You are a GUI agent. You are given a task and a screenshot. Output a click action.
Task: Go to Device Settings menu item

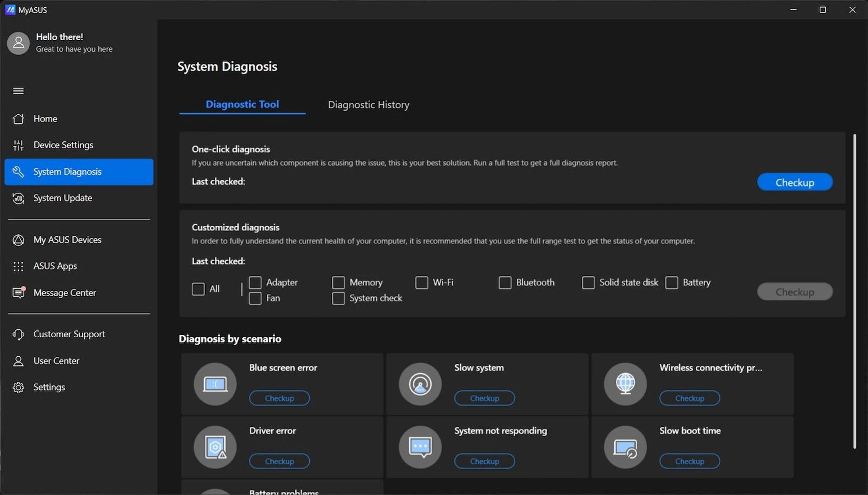coord(79,145)
